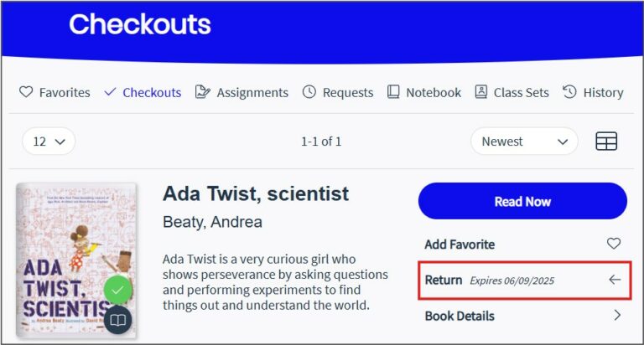Click the Favorites heart icon in navigation
The width and height of the screenshot is (644, 345).
26,92
